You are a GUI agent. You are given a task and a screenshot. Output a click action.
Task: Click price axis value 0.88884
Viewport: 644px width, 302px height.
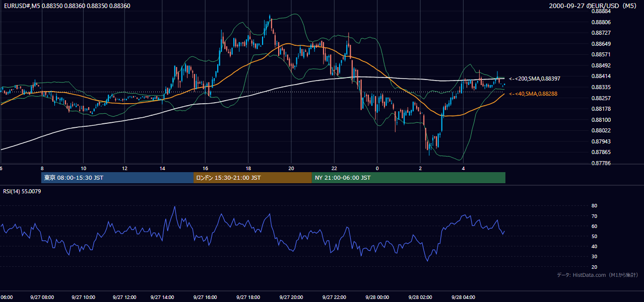click(600, 11)
